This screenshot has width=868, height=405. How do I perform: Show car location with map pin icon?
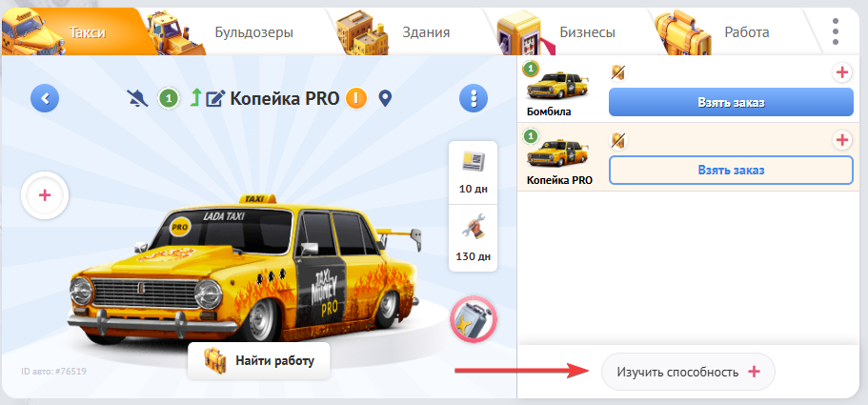point(385,99)
